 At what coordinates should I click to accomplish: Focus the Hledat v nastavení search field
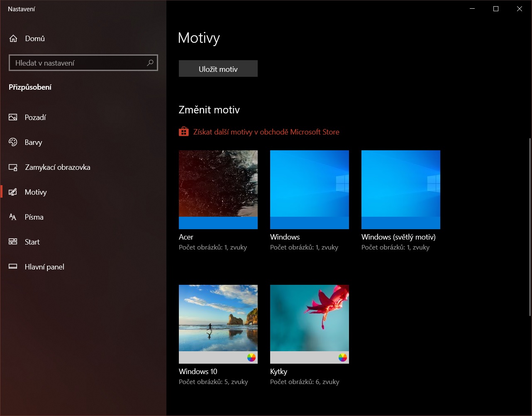coord(83,63)
